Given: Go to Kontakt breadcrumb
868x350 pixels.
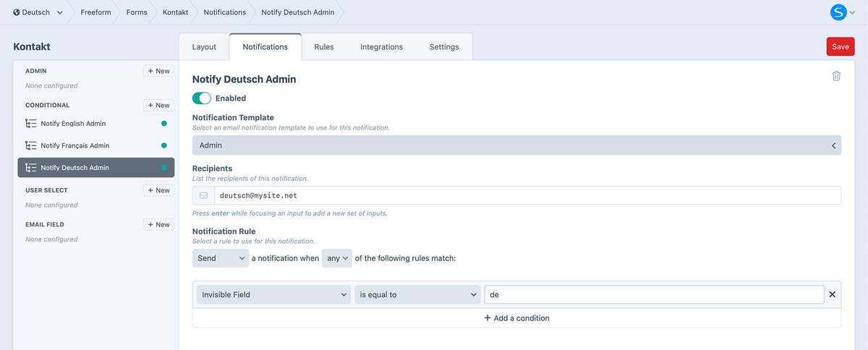Looking at the screenshot, I should pos(176,12).
